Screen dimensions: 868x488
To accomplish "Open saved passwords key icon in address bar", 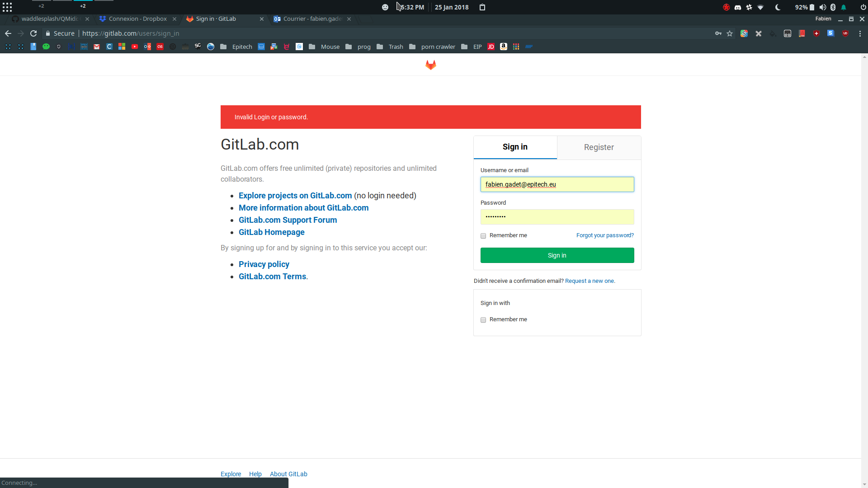I will pos(718,33).
